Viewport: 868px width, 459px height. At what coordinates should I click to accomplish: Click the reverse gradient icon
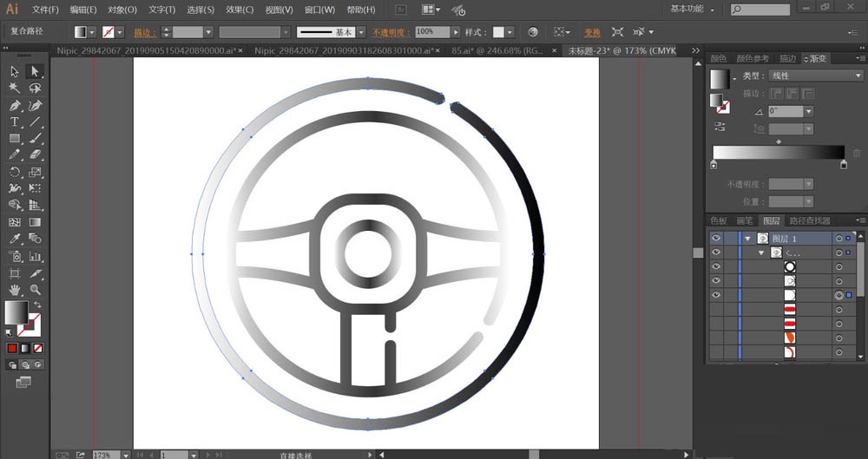pyautogui.click(x=720, y=126)
